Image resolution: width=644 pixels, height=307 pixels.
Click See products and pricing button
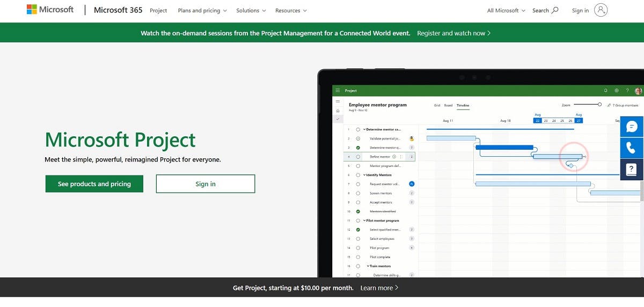(94, 184)
